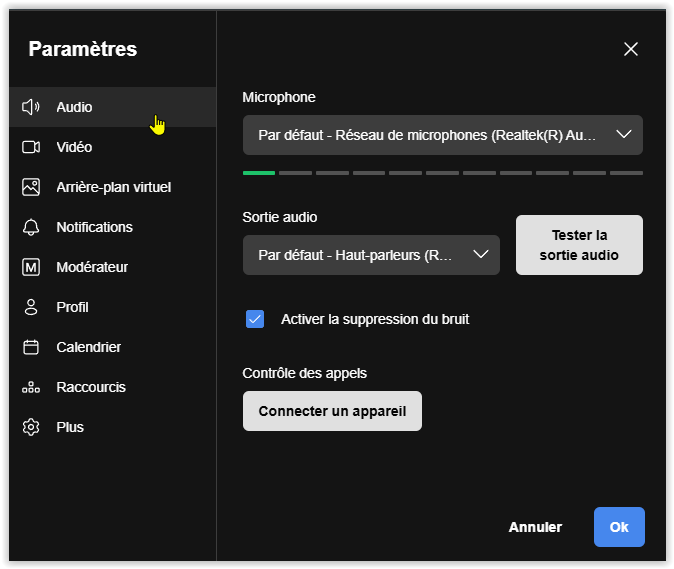The height and width of the screenshot is (569, 674).
Task: Confirm settings with the Ok button
Action: click(x=619, y=527)
